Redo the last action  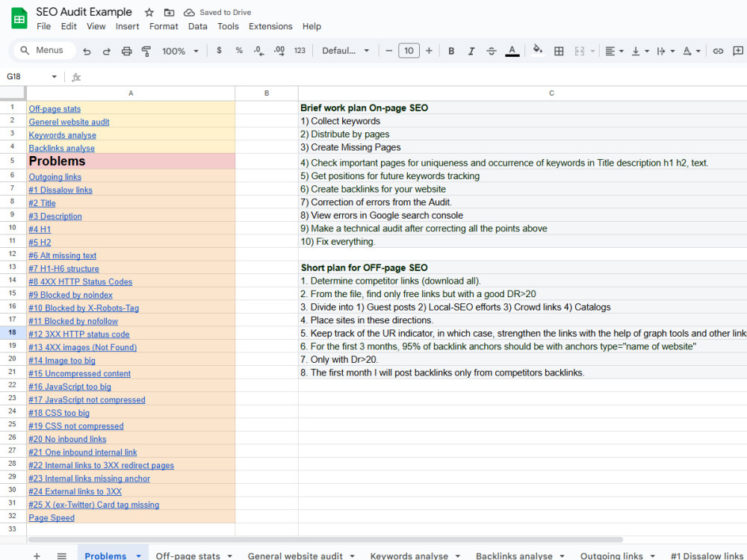coord(107,51)
